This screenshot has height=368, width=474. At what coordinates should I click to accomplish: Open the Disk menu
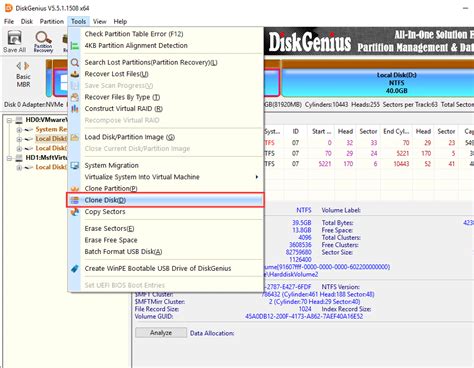27,22
